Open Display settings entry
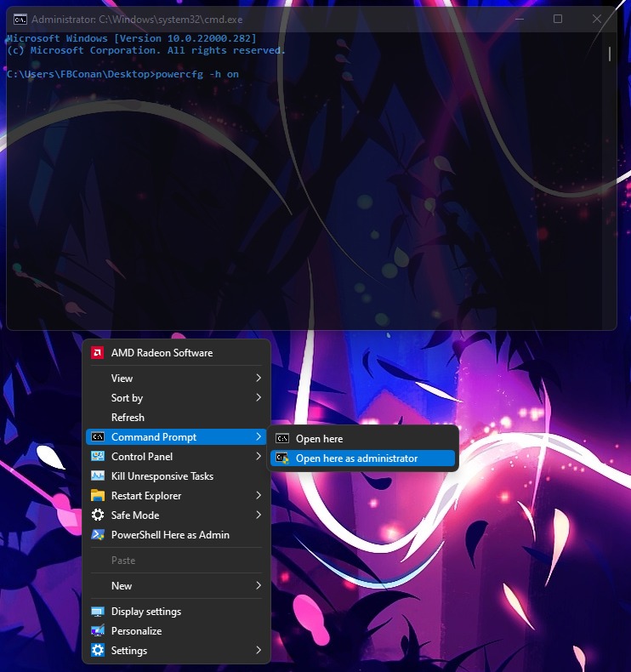631x672 pixels. click(176, 612)
